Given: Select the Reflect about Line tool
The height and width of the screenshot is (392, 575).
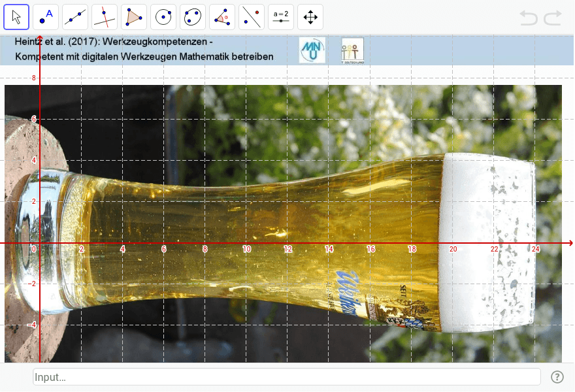Looking at the screenshot, I should 251,17.
